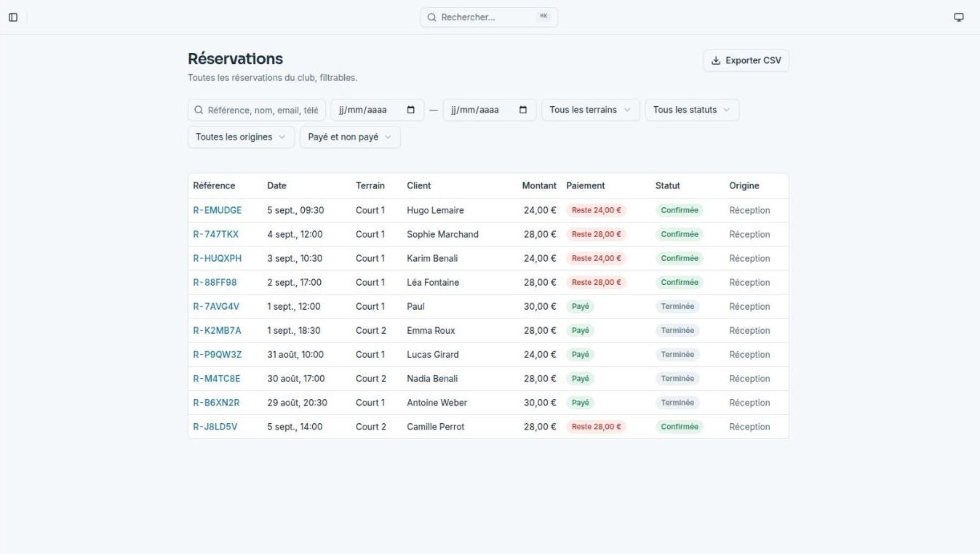The height and width of the screenshot is (554, 980).
Task: Open reservation R-P9QW3Z
Action: (217, 354)
